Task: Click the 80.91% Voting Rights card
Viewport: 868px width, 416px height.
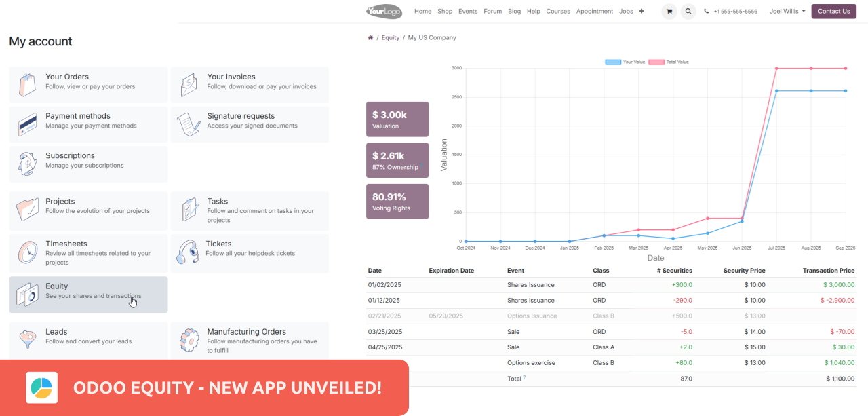Action: 397,202
